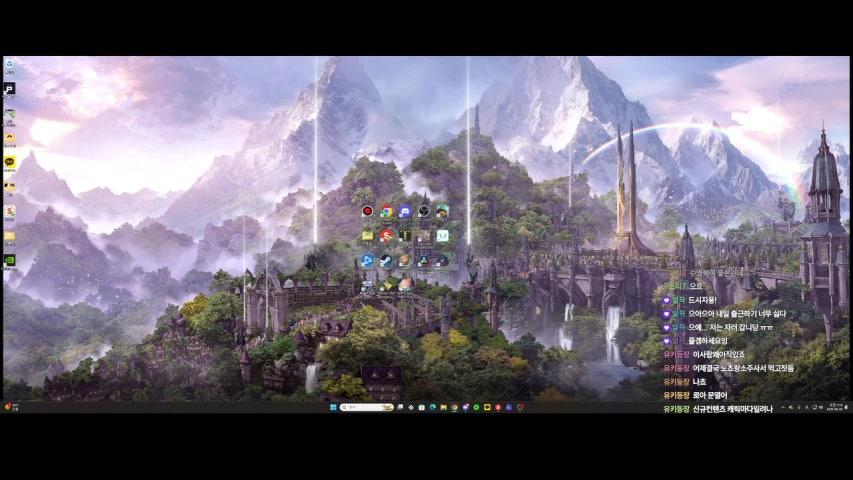Focus the taskbar search box
Viewport: 853px width, 480px height.
point(367,407)
